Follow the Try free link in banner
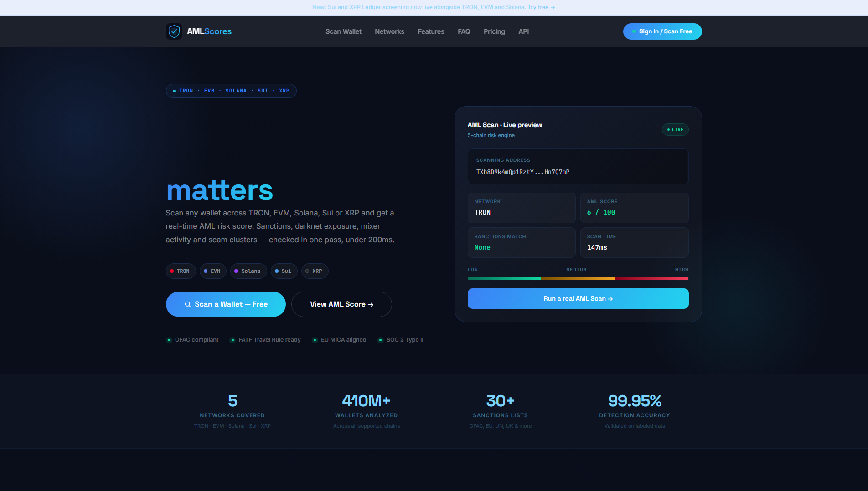This screenshot has height=491, width=868. click(541, 7)
